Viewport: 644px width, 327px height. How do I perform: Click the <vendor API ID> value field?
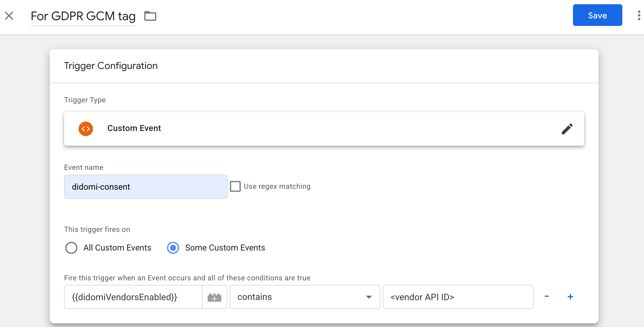pyautogui.click(x=458, y=297)
